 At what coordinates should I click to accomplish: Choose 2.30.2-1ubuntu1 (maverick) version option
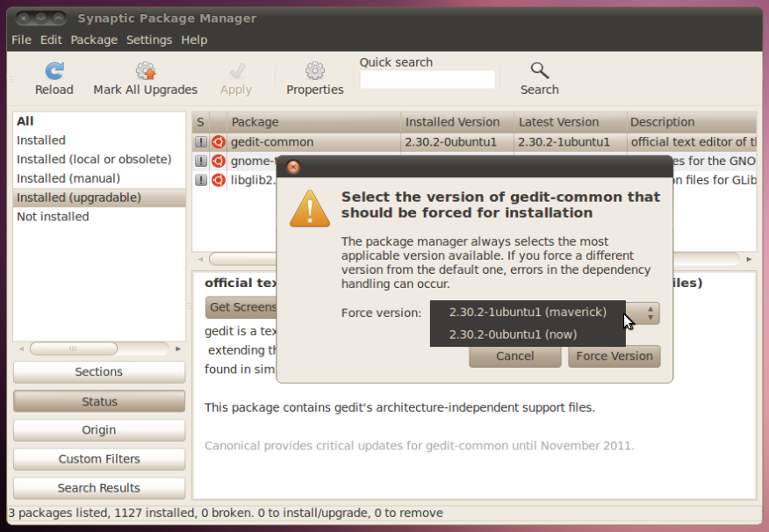pos(528,313)
